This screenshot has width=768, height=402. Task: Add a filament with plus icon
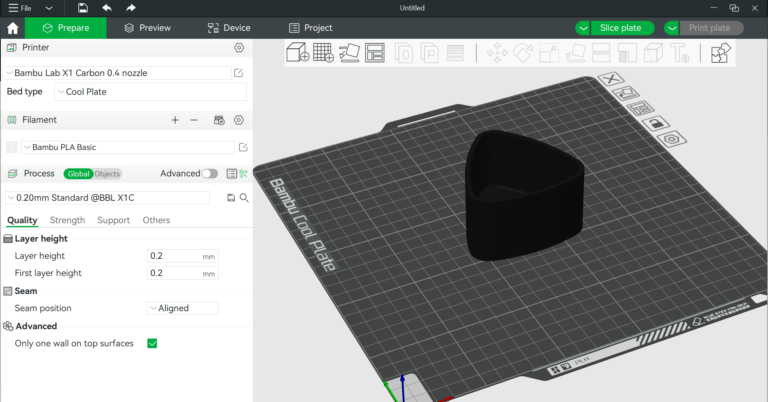pyautogui.click(x=175, y=120)
